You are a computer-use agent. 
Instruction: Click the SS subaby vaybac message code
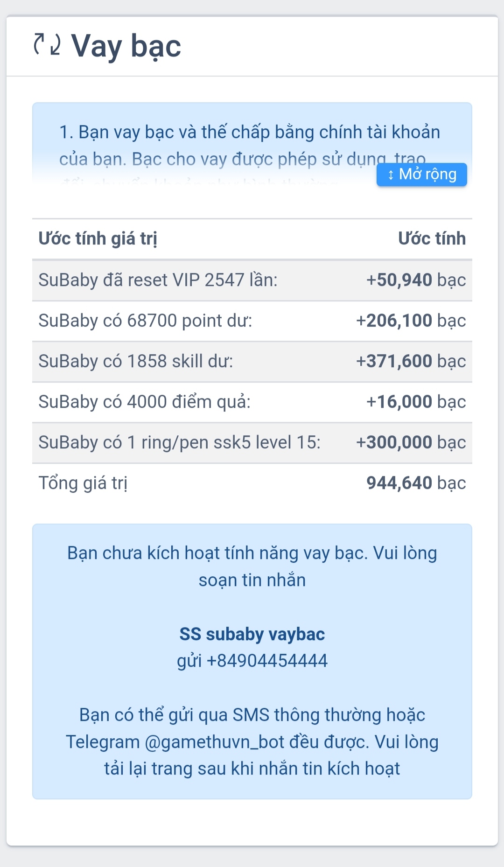[x=252, y=634]
